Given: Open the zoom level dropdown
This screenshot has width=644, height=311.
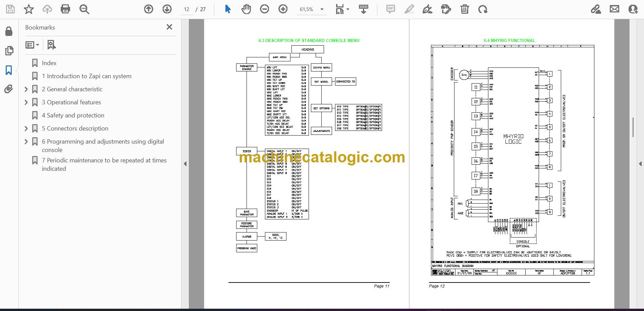Looking at the screenshot, I should click(322, 9).
